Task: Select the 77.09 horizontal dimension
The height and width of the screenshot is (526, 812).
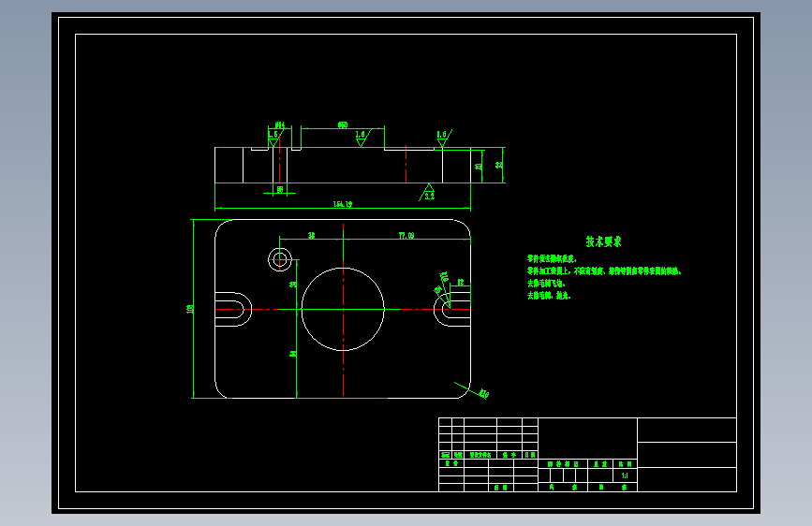Action: pyautogui.click(x=406, y=236)
